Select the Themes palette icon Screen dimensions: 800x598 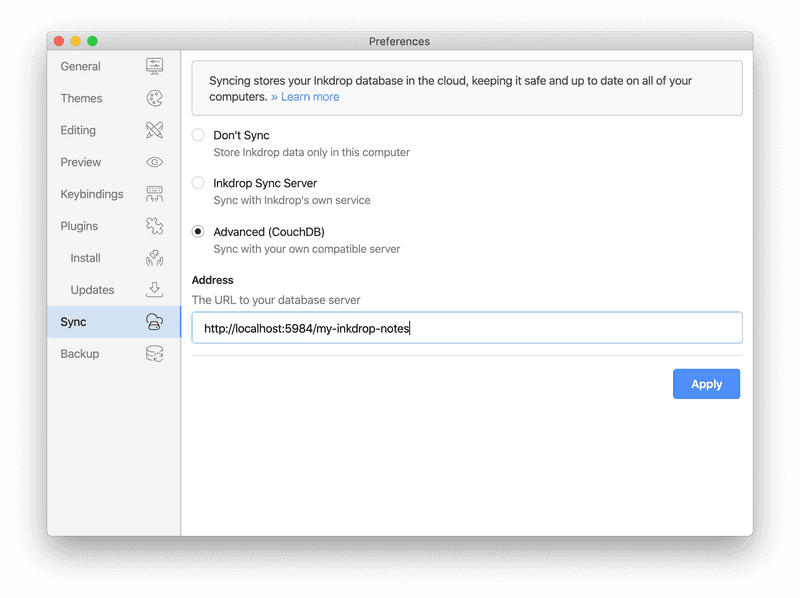point(154,98)
